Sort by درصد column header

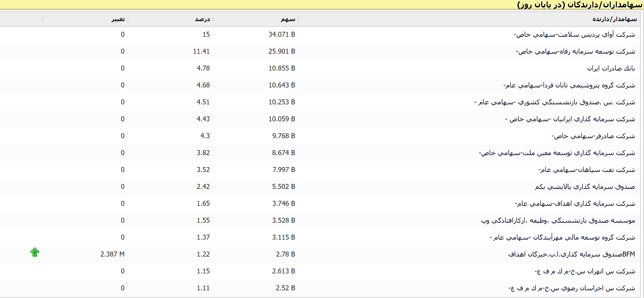click(202, 19)
